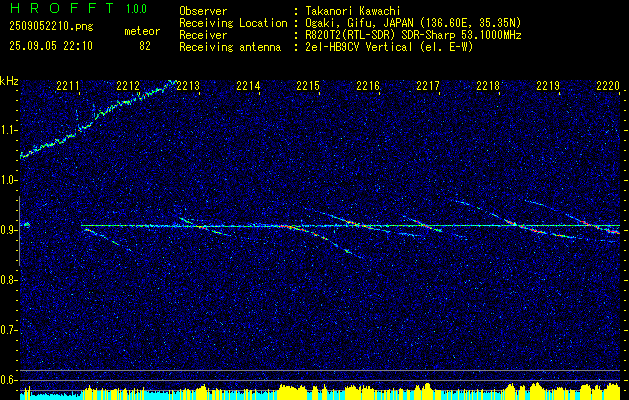The height and width of the screenshot is (400, 629).
Task: Click the grey vertical range bar left of axis
Action: point(19,231)
